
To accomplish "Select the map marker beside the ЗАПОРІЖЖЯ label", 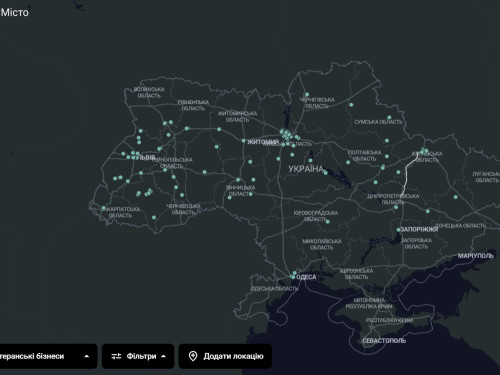I will pyautogui.click(x=398, y=230).
